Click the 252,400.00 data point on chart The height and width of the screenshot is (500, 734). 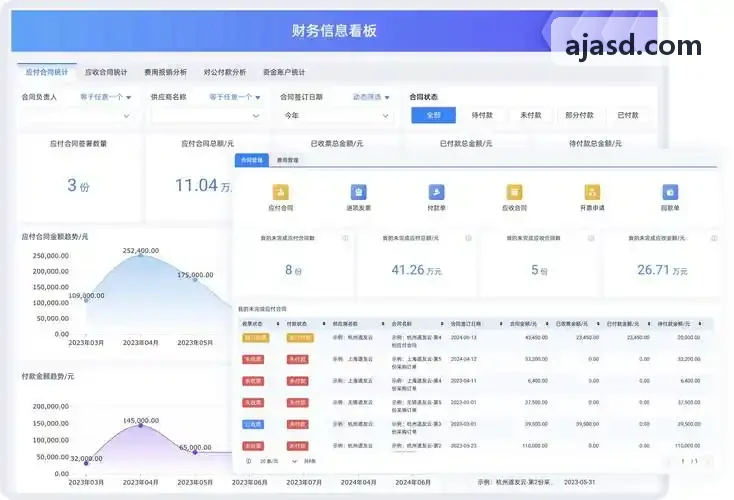pos(140,254)
